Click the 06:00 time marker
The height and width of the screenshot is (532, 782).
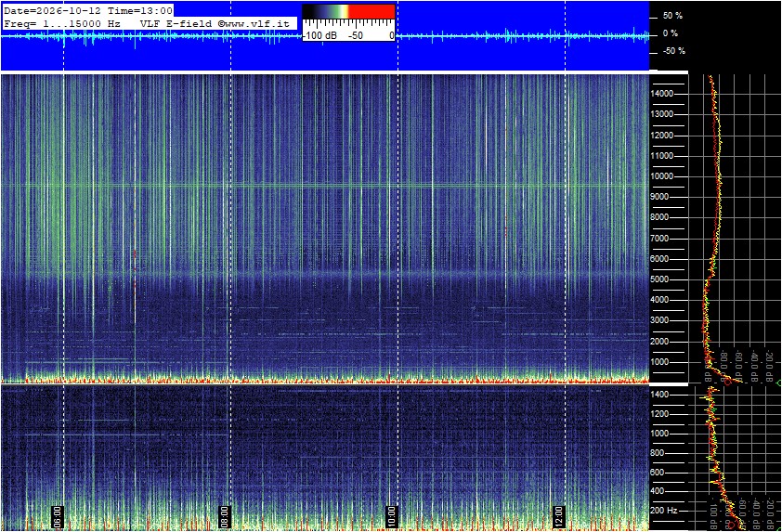[57, 517]
